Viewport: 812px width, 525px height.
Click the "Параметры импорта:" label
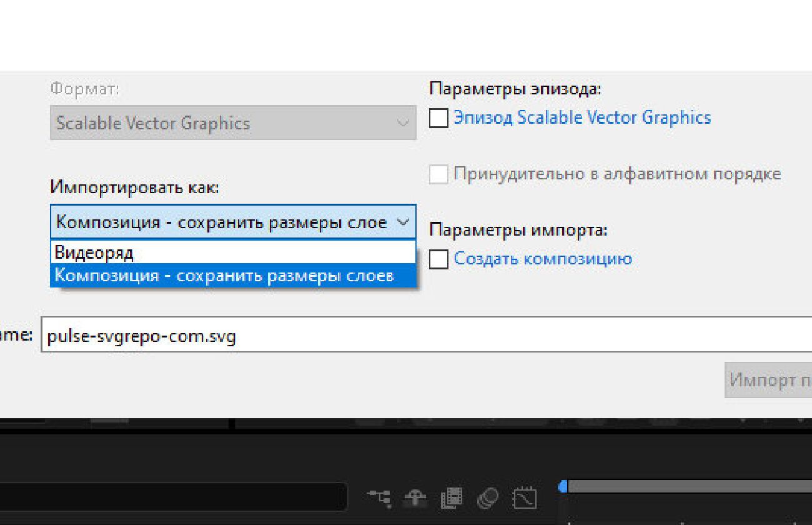518,231
